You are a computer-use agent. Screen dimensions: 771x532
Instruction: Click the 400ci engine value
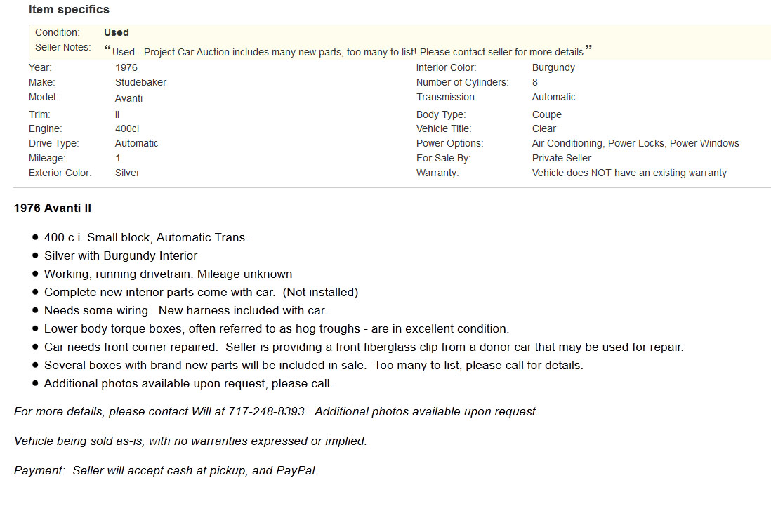click(x=127, y=128)
